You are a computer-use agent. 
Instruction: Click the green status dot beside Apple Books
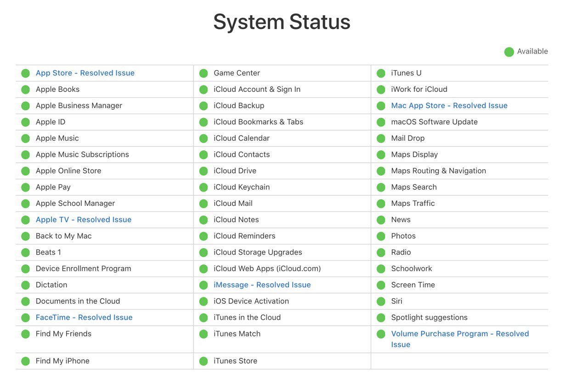coord(26,90)
